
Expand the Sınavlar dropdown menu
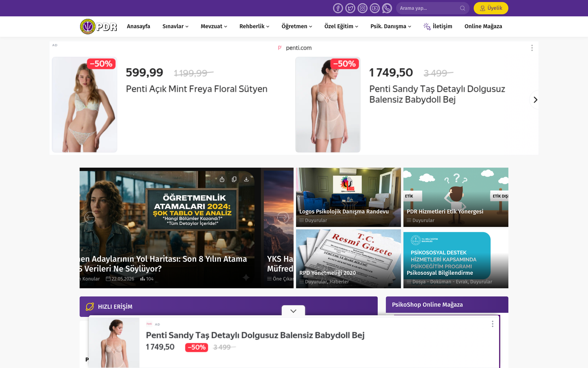coord(175,26)
